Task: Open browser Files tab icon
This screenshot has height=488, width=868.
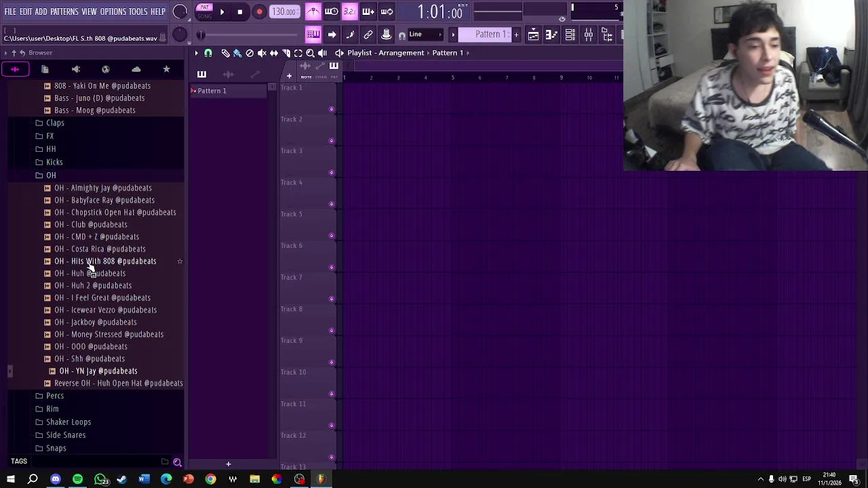Action: (x=45, y=69)
